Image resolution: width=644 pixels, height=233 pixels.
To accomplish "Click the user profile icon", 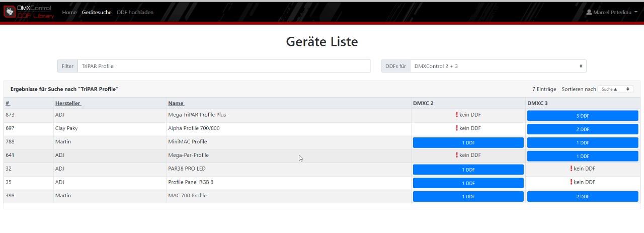I will tap(589, 12).
